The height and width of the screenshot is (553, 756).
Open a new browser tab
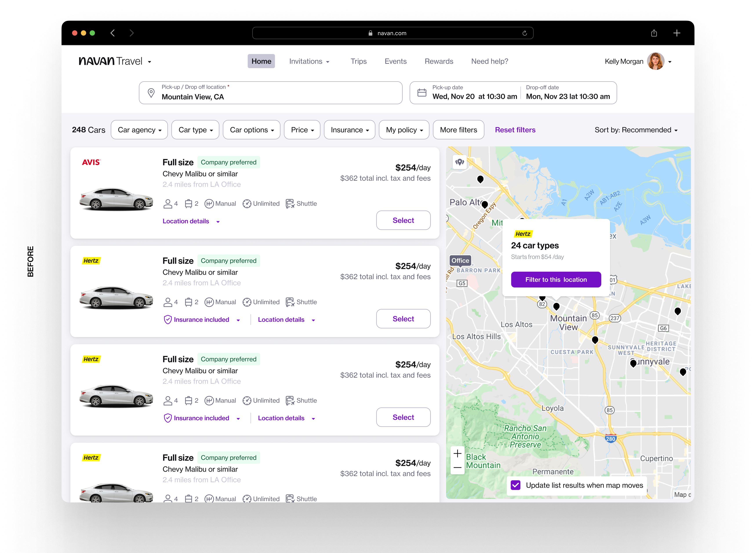[x=676, y=33]
